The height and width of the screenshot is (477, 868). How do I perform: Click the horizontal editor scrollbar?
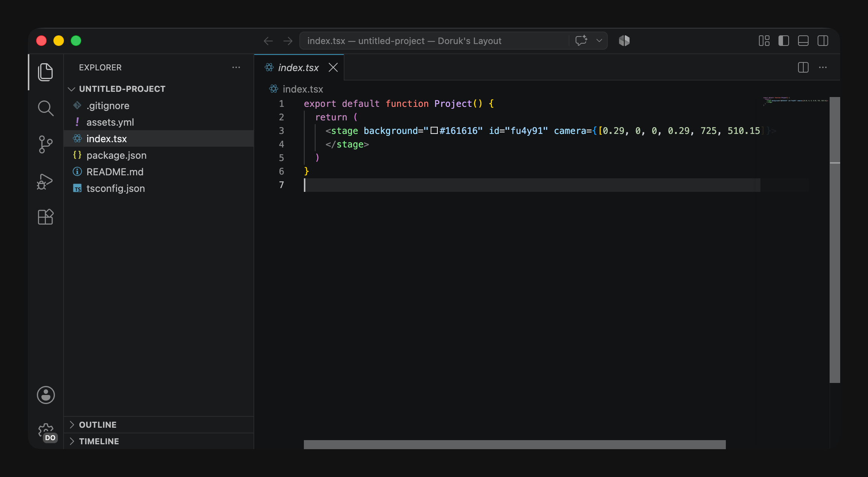[x=514, y=444]
